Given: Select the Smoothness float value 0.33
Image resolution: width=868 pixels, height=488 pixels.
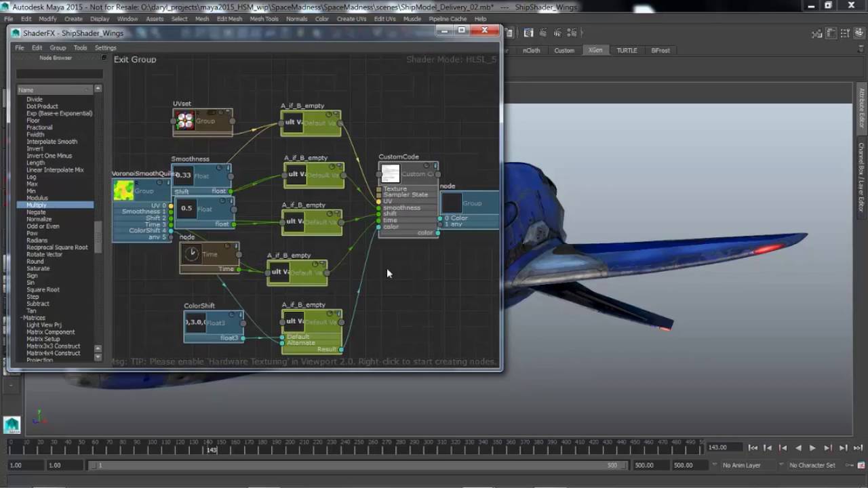Looking at the screenshot, I should [183, 176].
